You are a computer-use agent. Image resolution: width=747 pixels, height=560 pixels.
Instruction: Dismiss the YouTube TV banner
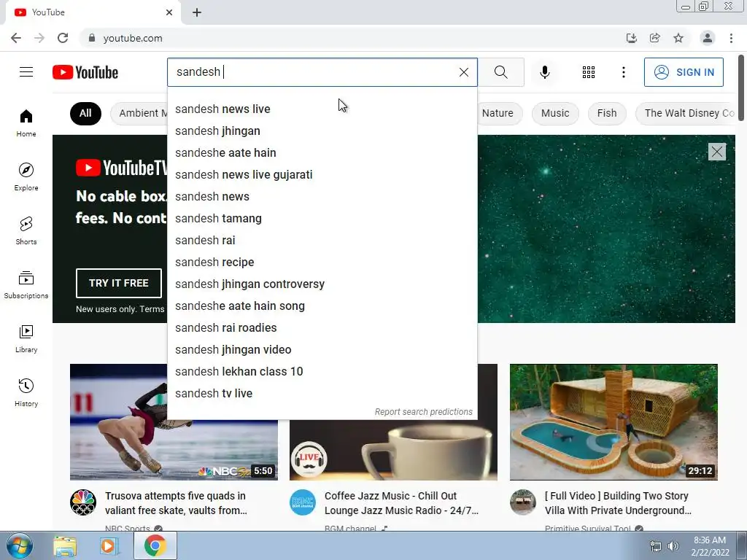[x=716, y=152]
